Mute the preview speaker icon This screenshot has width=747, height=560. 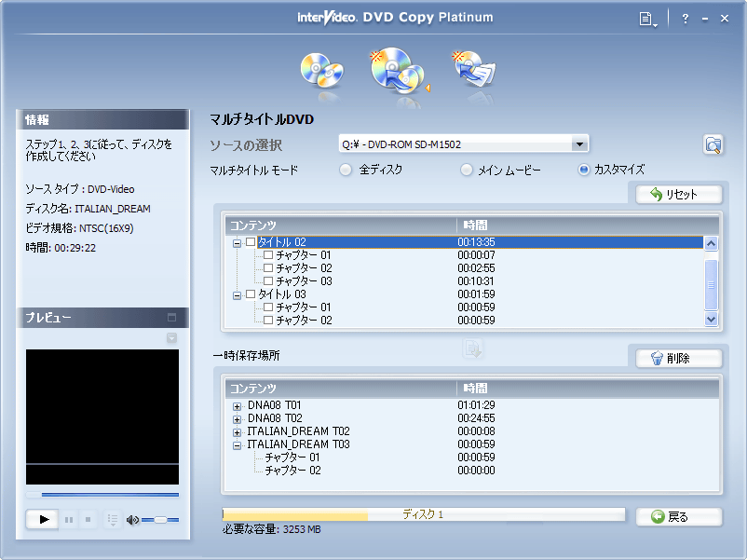pyautogui.click(x=132, y=520)
